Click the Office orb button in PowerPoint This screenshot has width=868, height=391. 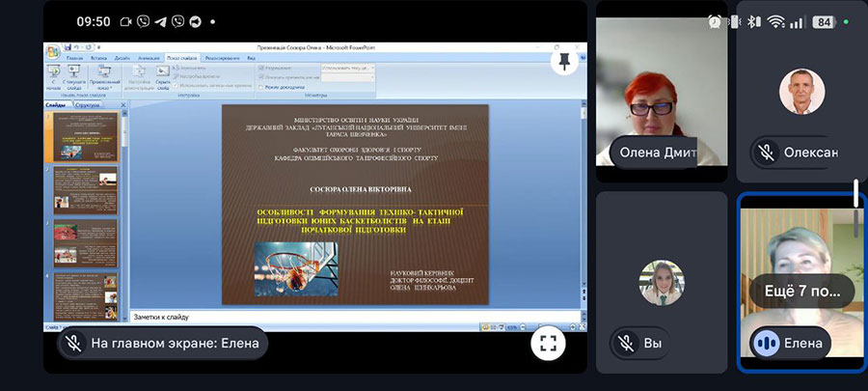54,52
